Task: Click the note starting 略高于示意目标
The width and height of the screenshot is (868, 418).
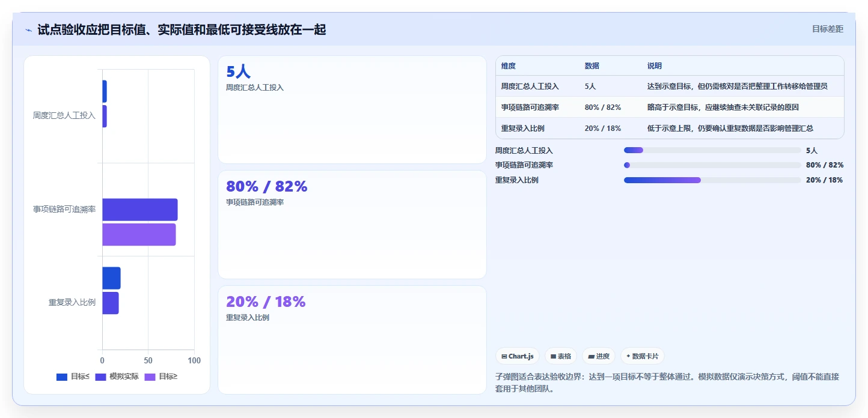Action: pyautogui.click(x=723, y=108)
